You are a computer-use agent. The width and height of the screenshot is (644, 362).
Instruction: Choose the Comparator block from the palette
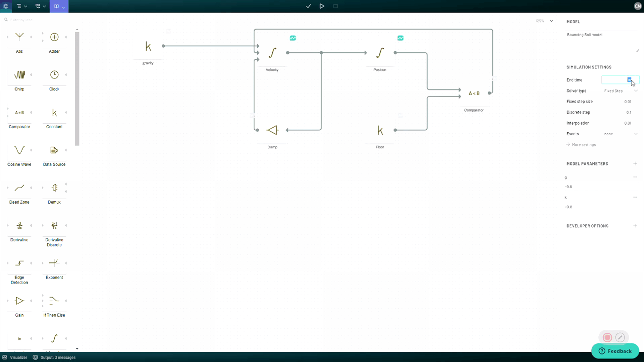(19, 112)
